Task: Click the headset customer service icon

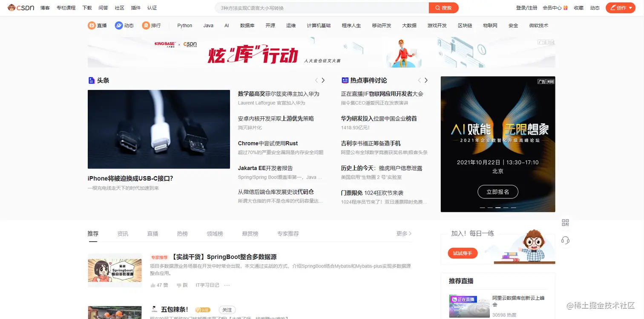Action: [x=565, y=240]
